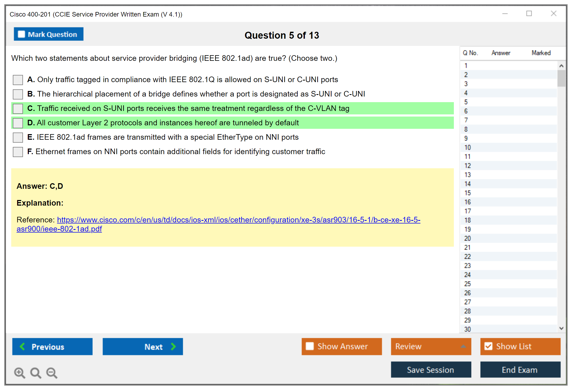This screenshot has width=574, height=392.
Task: Toggle the Show List checkbox
Action: coord(488,346)
